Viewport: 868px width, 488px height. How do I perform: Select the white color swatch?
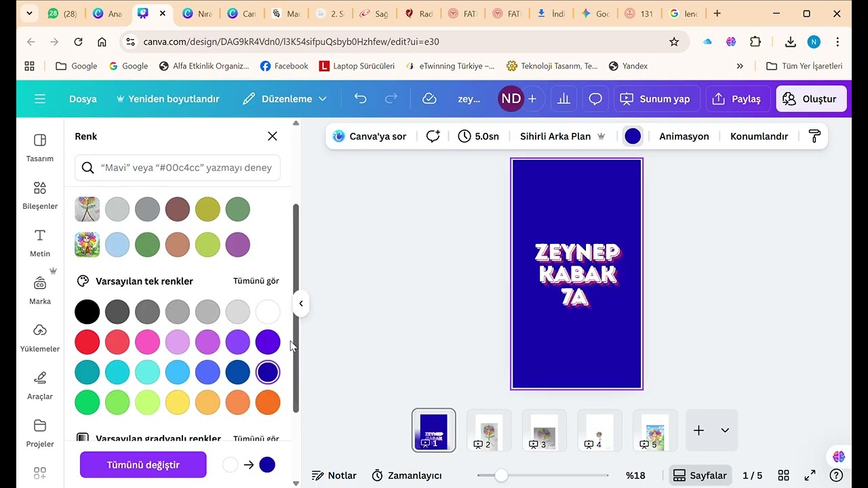(268, 312)
